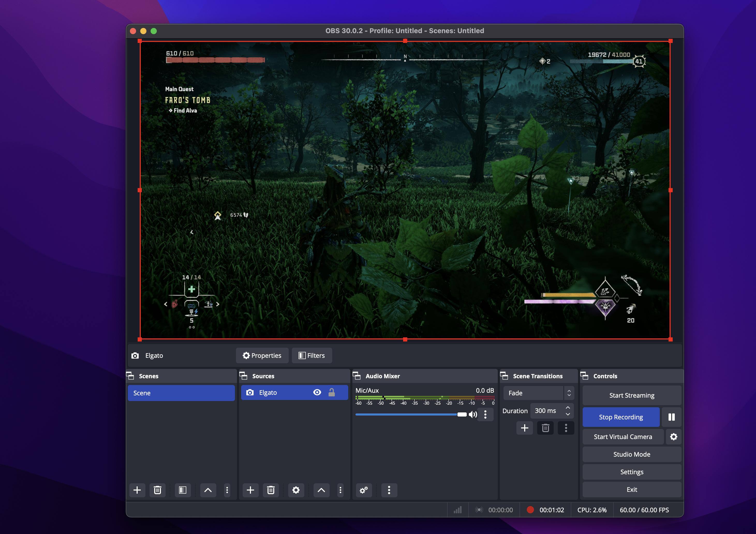Click Mic/Aux volume slider handle
The image size is (756, 534).
462,414
